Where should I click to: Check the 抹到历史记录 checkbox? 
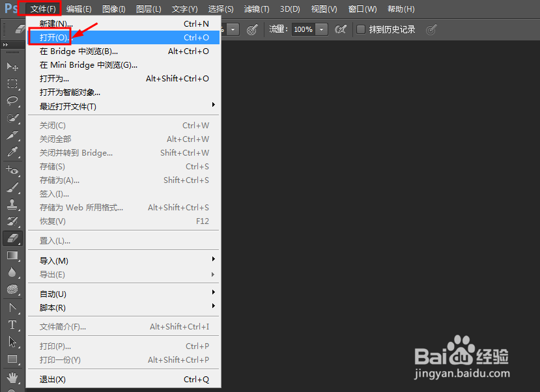point(361,29)
